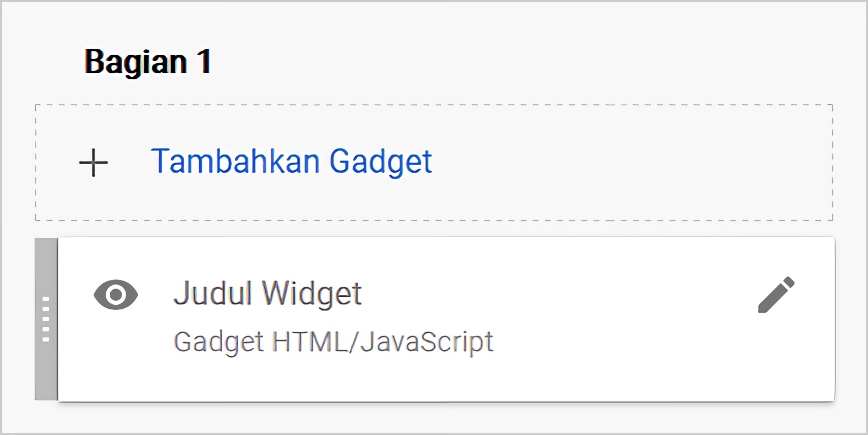The width and height of the screenshot is (868, 435).
Task: Click the Bagian 1 section heading
Action: click(x=147, y=61)
